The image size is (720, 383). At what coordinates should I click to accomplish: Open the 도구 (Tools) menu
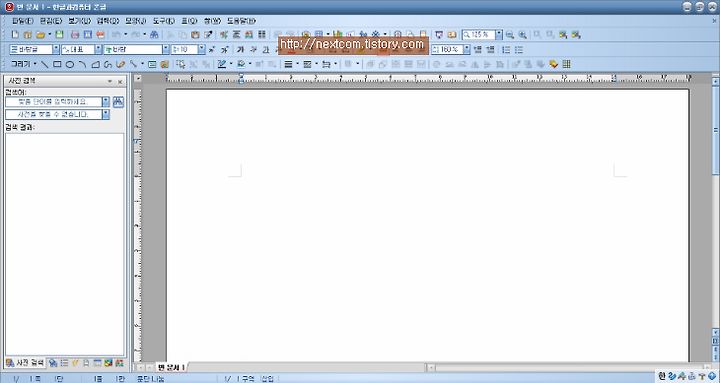[x=163, y=21]
